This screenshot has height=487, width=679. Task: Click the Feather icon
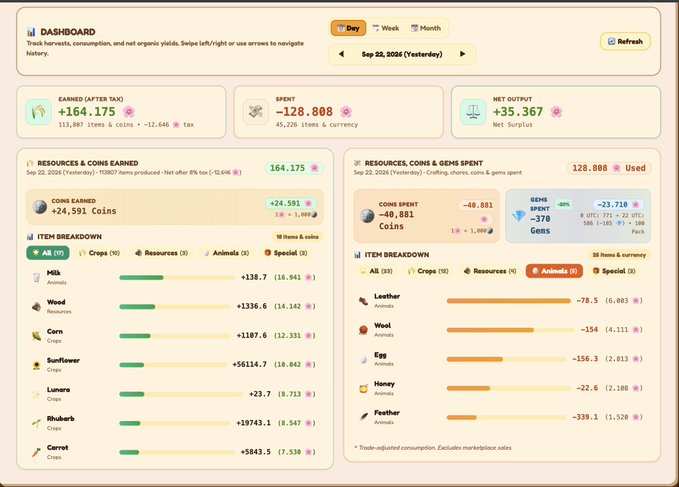(x=364, y=417)
